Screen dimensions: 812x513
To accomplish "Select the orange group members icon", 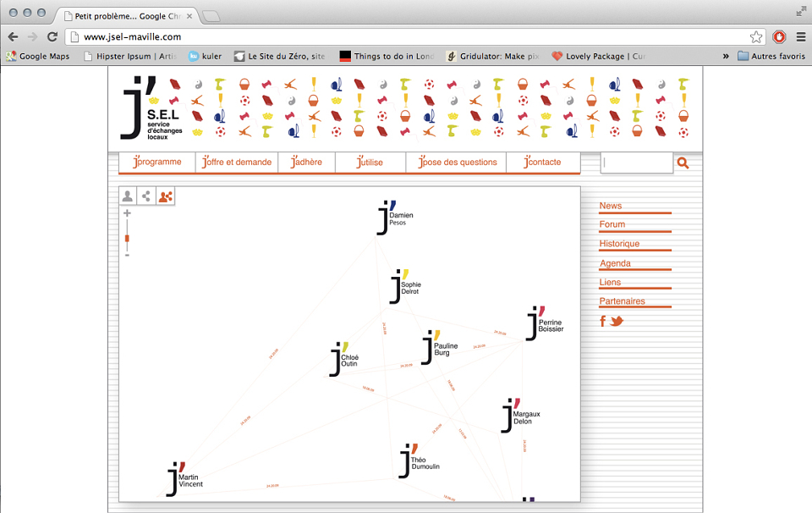I will tap(166, 196).
